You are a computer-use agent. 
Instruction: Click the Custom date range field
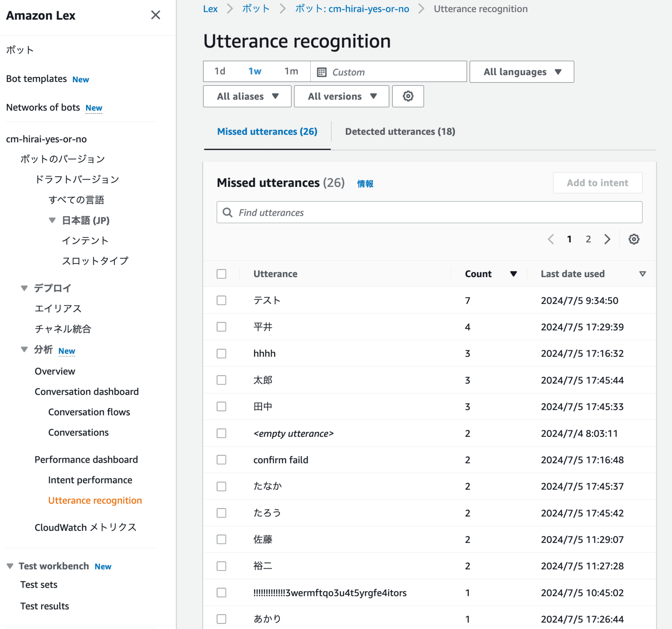tap(389, 72)
